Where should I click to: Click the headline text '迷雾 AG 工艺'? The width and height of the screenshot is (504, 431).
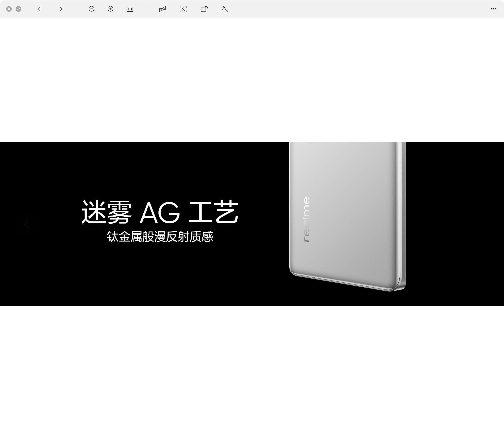[x=160, y=212]
